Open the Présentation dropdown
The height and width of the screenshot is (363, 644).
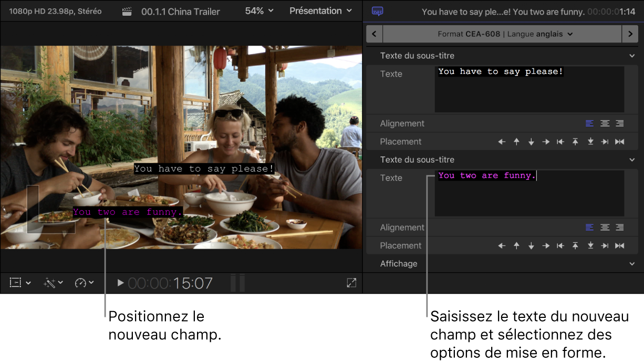click(x=320, y=10)
